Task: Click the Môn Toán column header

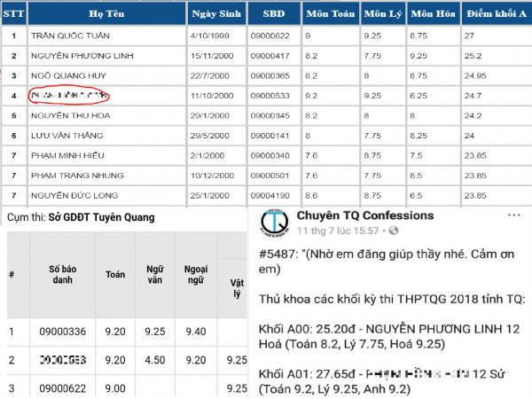Action: [x=326, y=15]
